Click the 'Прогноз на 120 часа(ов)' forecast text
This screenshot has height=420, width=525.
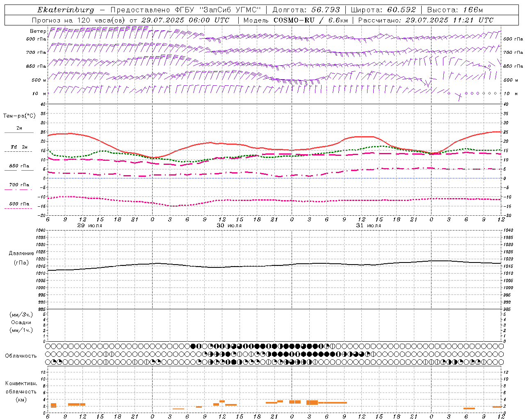(79, 20)
